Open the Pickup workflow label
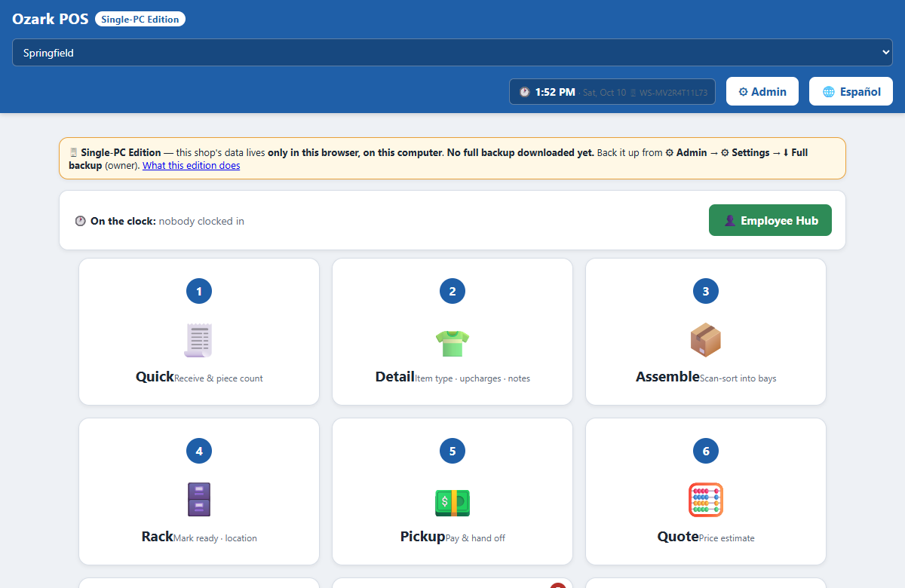905x588 pixels. 423,536
